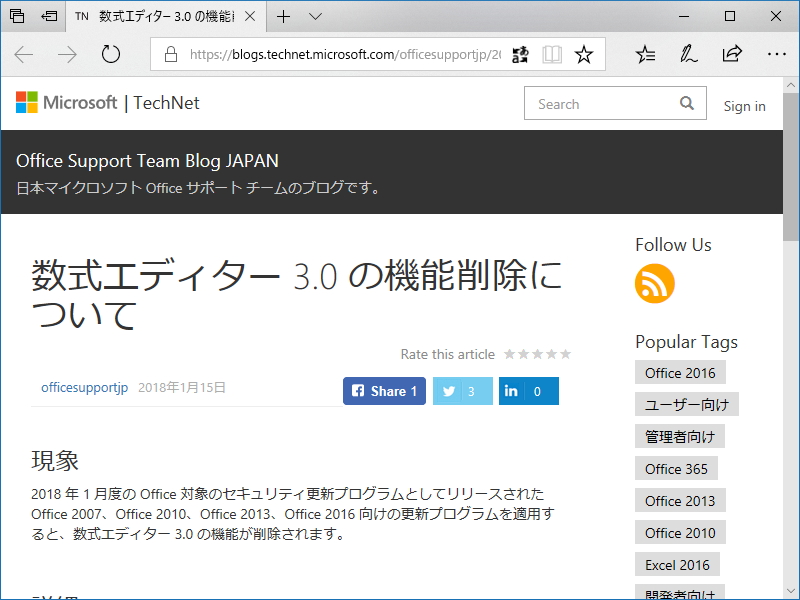Image resolution: width=800 pixels, height=600 pixels.
Task: Open the 数式エディター 3.0 article title
Action: click(296, 294)
